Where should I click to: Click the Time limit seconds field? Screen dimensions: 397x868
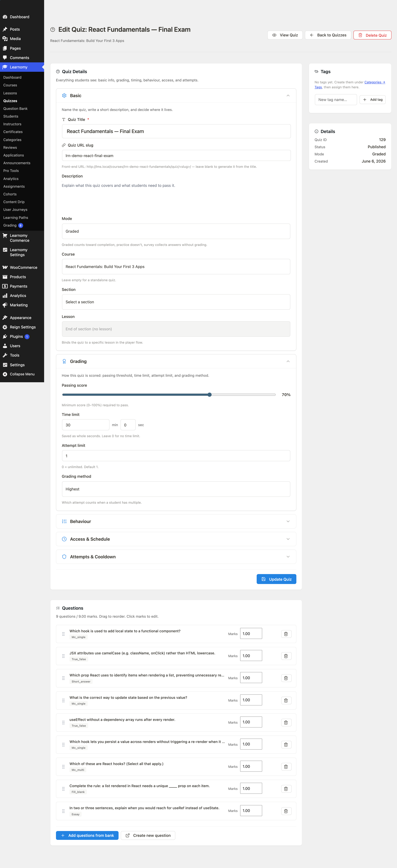pyautogui.click(x=128, y=425)
